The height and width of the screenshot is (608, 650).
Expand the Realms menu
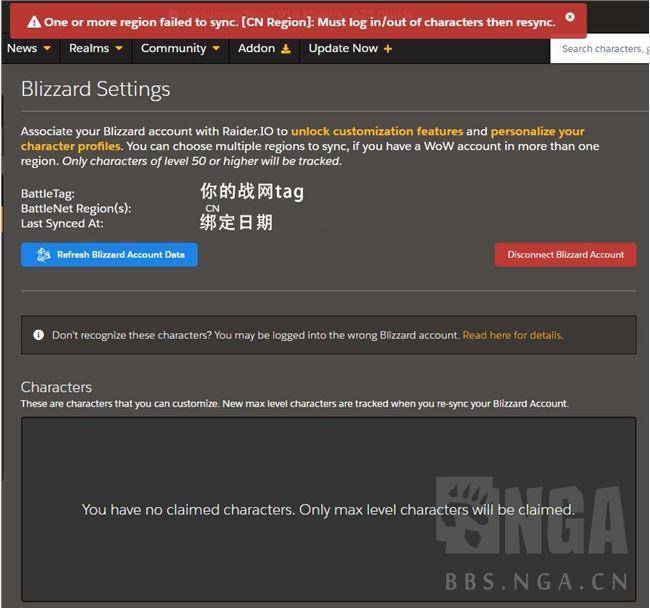coord(96,48)
